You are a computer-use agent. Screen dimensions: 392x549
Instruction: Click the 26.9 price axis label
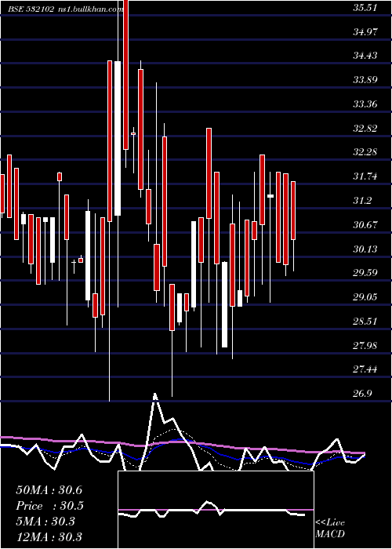point(362,394)
